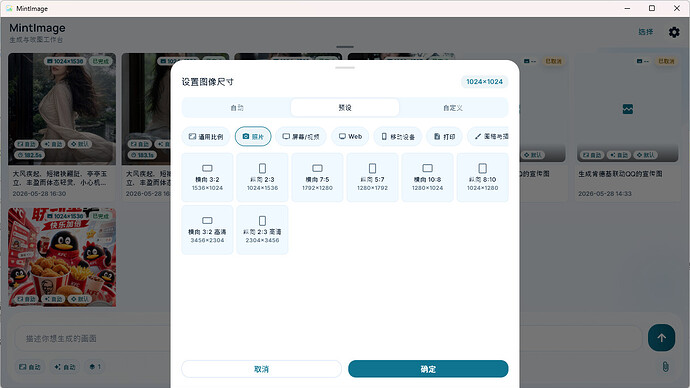Click the 设置图像尺寸 dialog title

tap(208, 82)
